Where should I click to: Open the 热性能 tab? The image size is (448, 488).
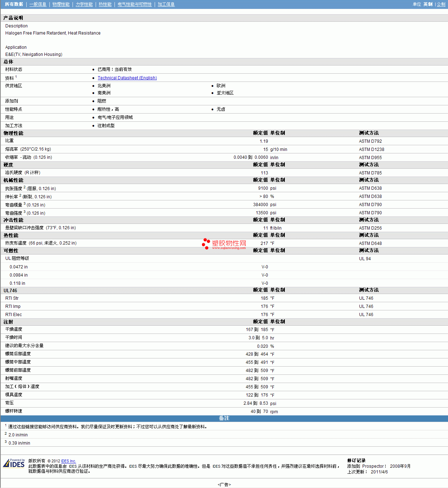pos(105,4)
